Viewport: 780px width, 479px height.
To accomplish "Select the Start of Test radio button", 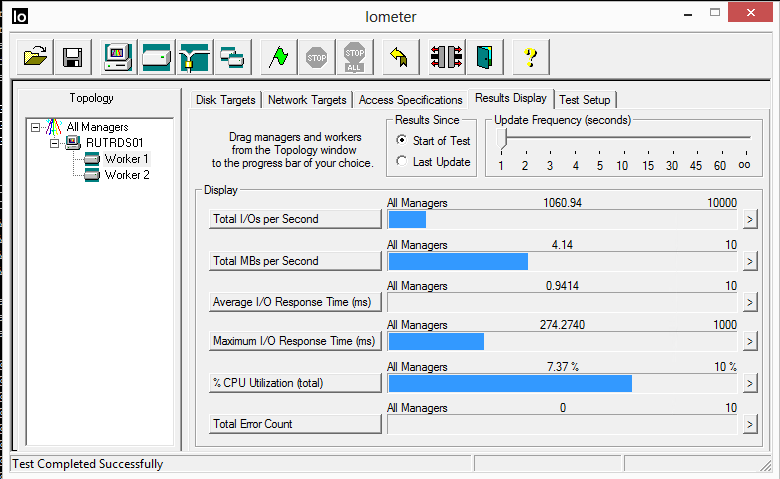I will click(x=401, y=140).
